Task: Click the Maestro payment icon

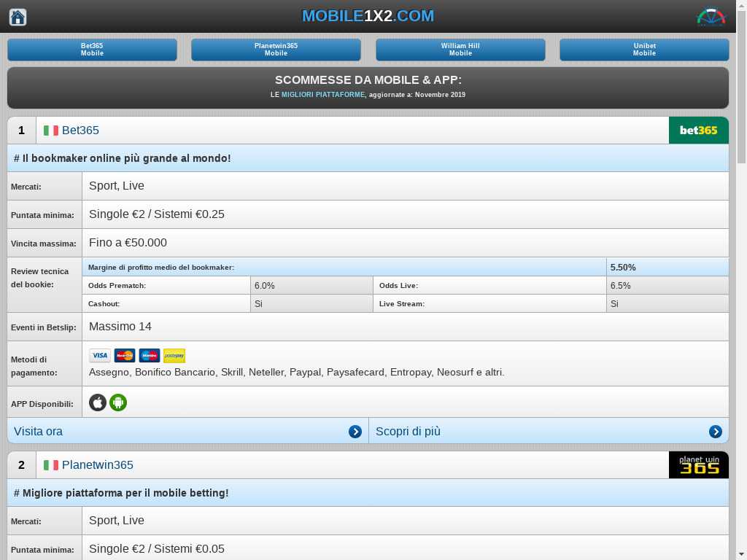Action: click(x=150, y=356)
